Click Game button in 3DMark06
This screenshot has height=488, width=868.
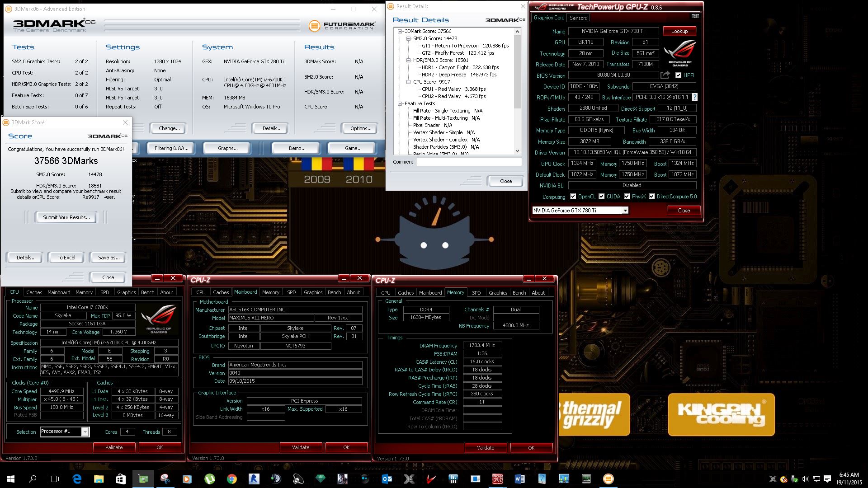(353, 148)
